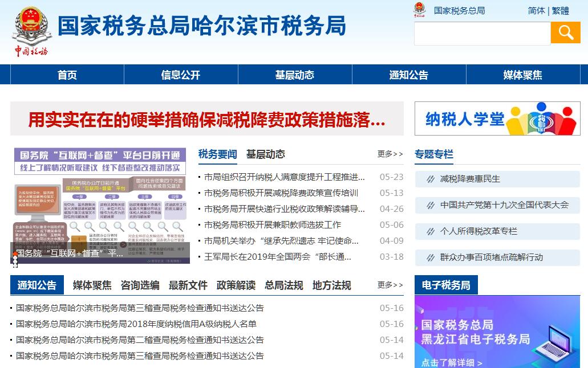Click the site title 国家税务总局哈尔滨市税务局
This screenshot has height=368, width=588.
tap(202, 26)
